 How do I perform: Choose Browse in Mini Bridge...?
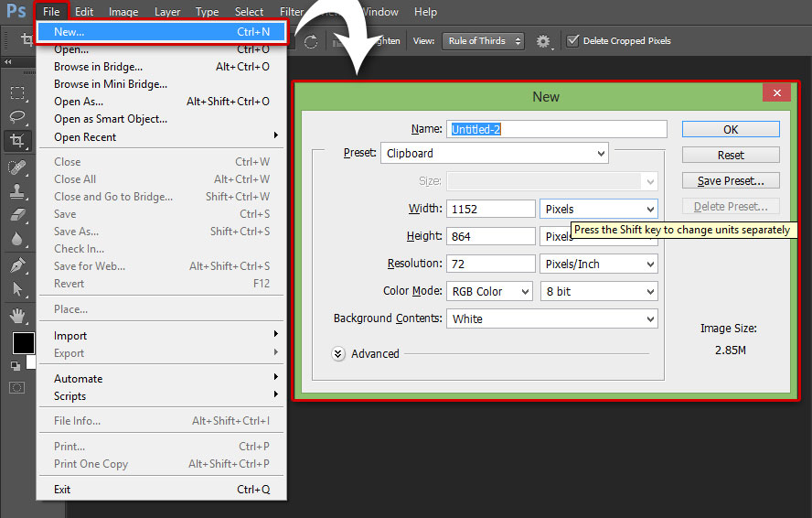pyautogui.click(x=162, y=84)
